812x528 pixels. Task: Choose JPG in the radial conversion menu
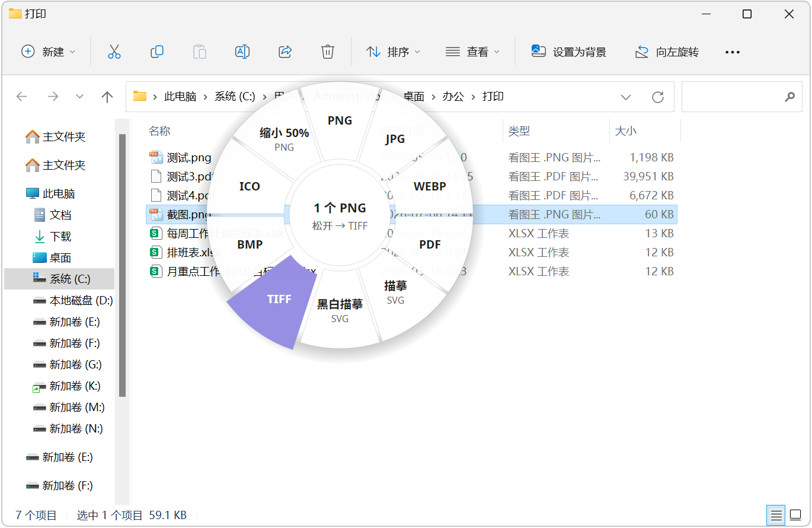point(395,139)
